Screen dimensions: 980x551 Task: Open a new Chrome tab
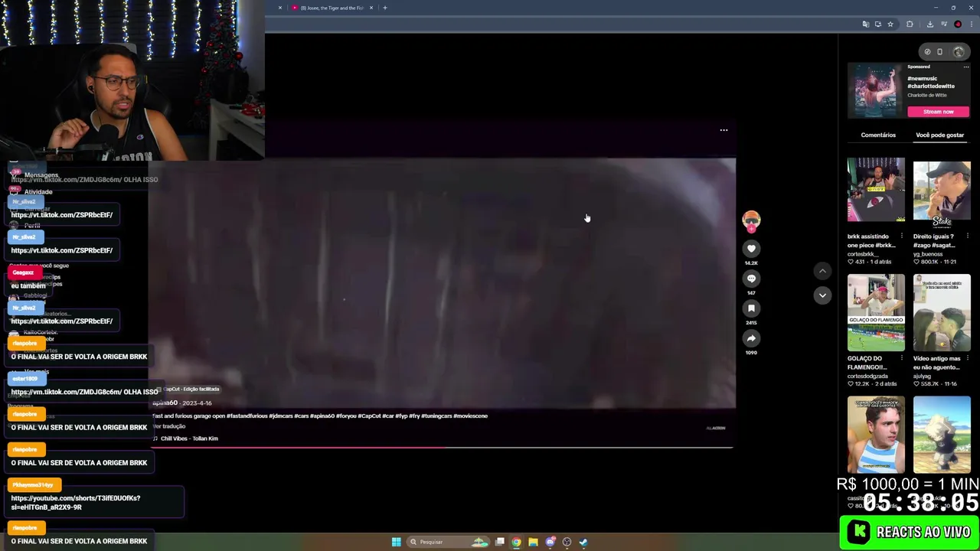(385, 8)
